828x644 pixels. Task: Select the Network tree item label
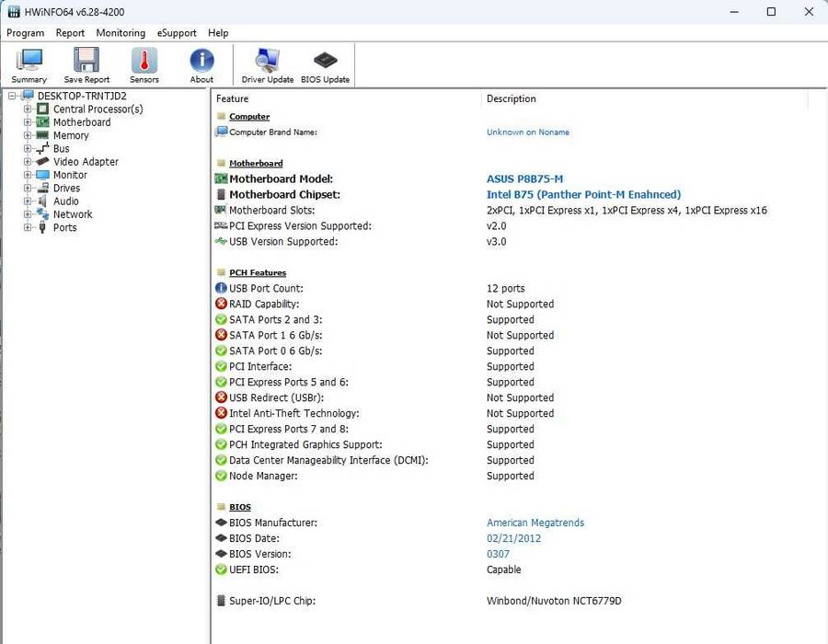(73, 214)
